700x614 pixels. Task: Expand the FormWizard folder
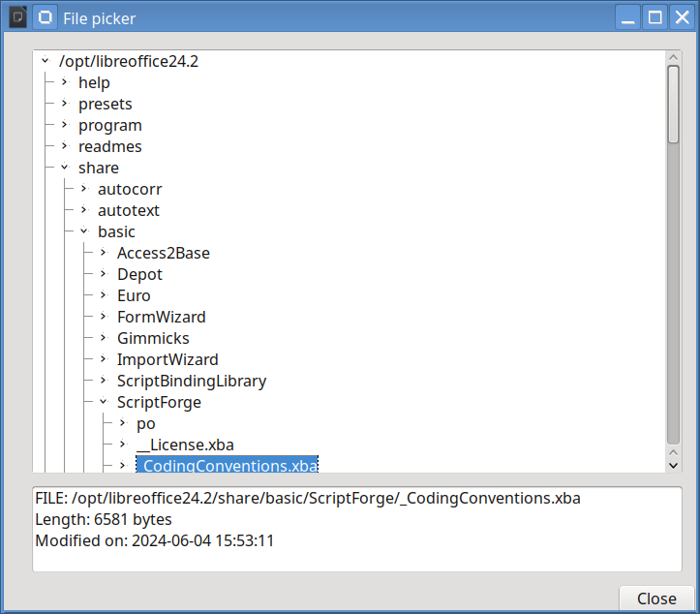pos(104,316)
